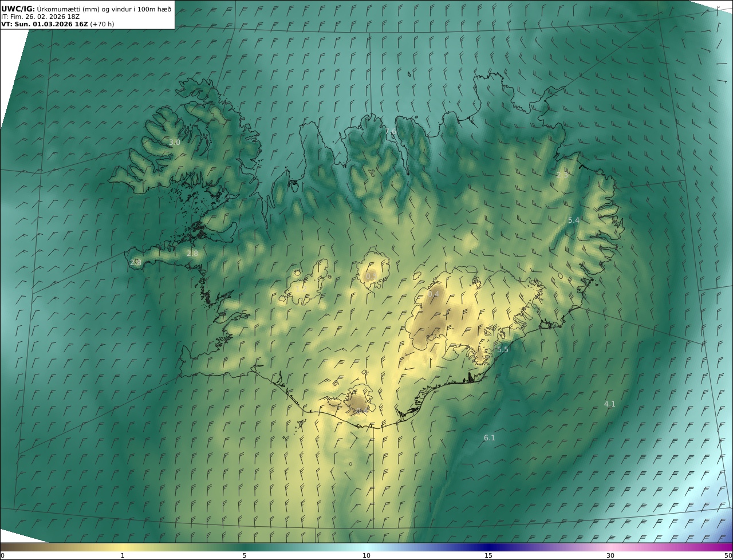Click the colorbar tick label 15
Screen dimensions: 733x560
[x=488, y=555]
